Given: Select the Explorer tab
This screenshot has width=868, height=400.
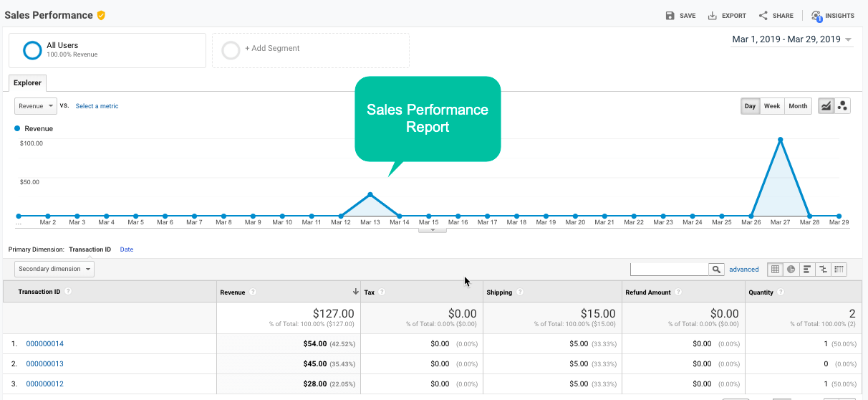Looking at the screenshot, I should (x=28, y=83).
